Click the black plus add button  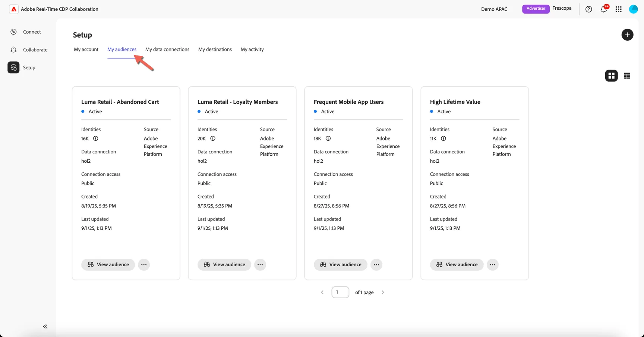(628, 35)
